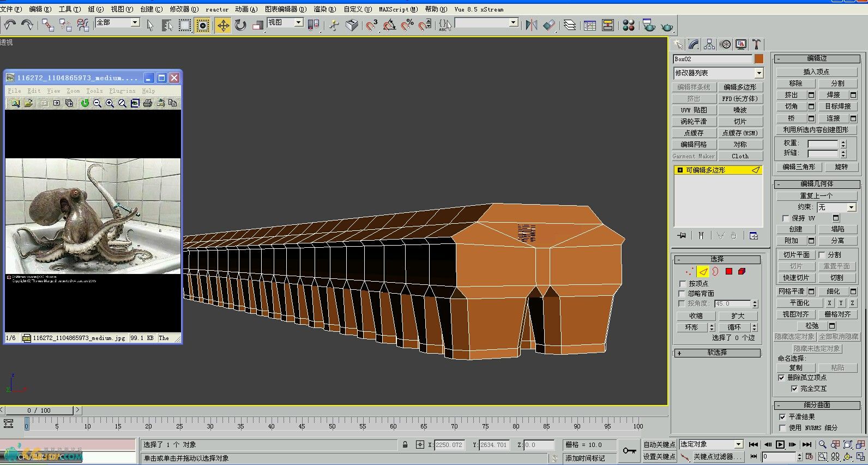Screen dimensions: 868x465
Task: Toggle Angle Snap icon
Action: pos(389,25)
